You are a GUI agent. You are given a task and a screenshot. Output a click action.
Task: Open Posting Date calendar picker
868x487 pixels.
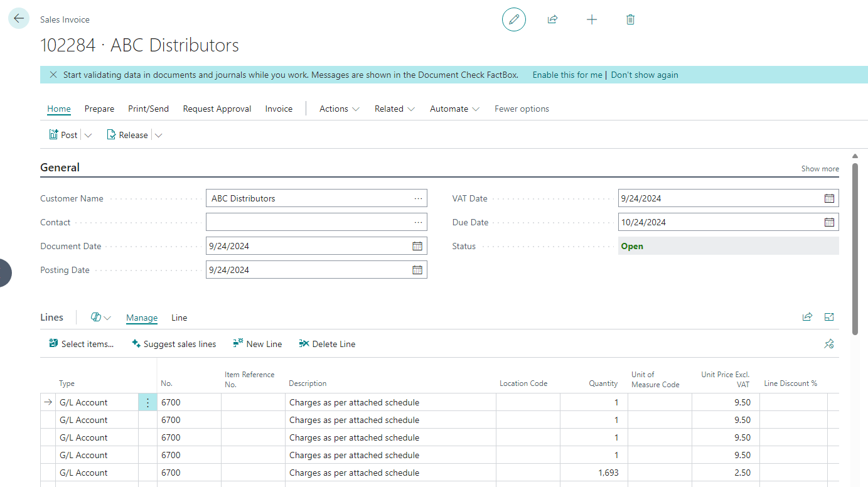(417, 270)
